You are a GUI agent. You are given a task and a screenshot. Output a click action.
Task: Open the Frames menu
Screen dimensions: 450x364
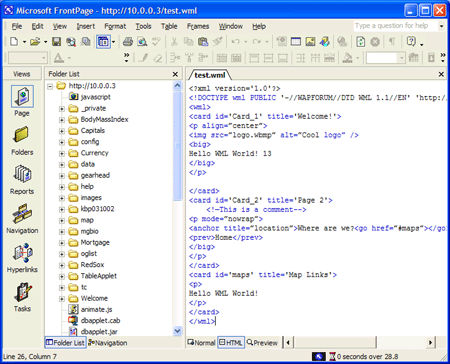point(198,26)
